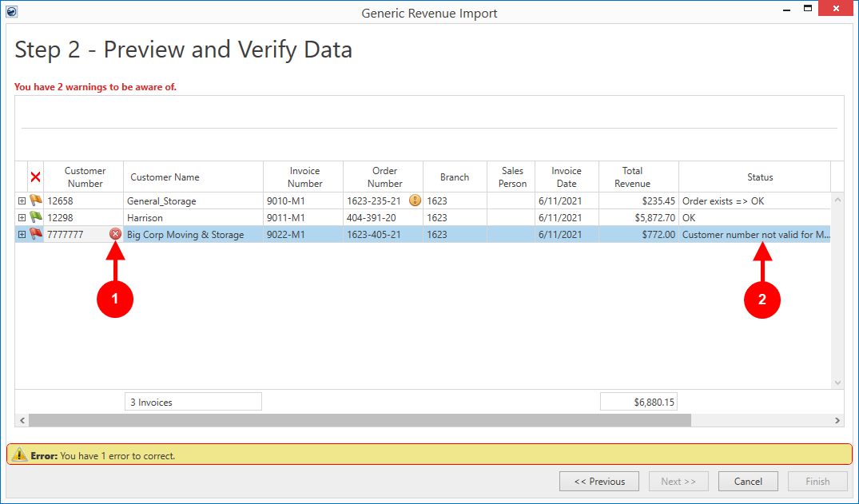Go back with the << Previous button
Viewport: 859px width, 504px height.
[x=599, y=482]
